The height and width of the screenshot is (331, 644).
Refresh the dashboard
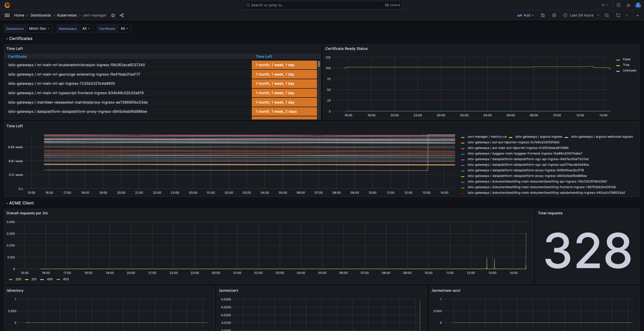coord(618,15)
